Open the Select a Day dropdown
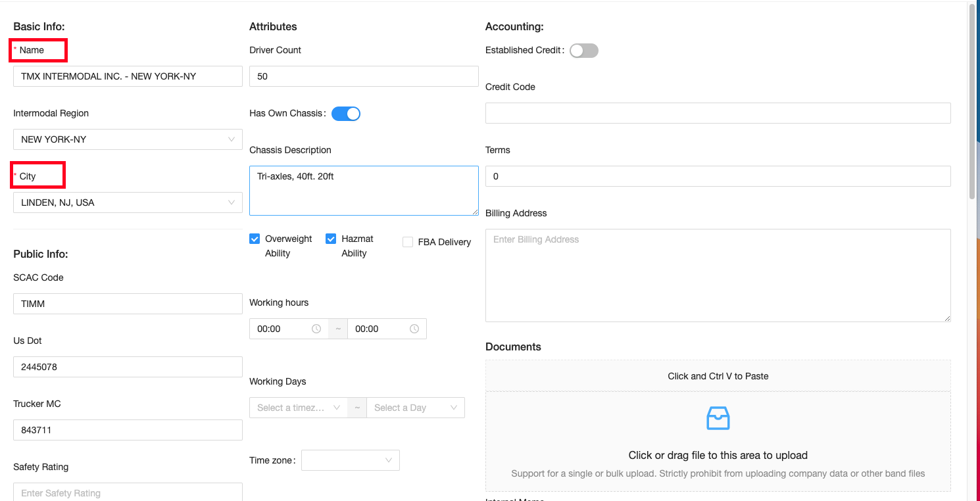Screen dimensions: 980x501 pyautogui.click(x=415, y=408)
